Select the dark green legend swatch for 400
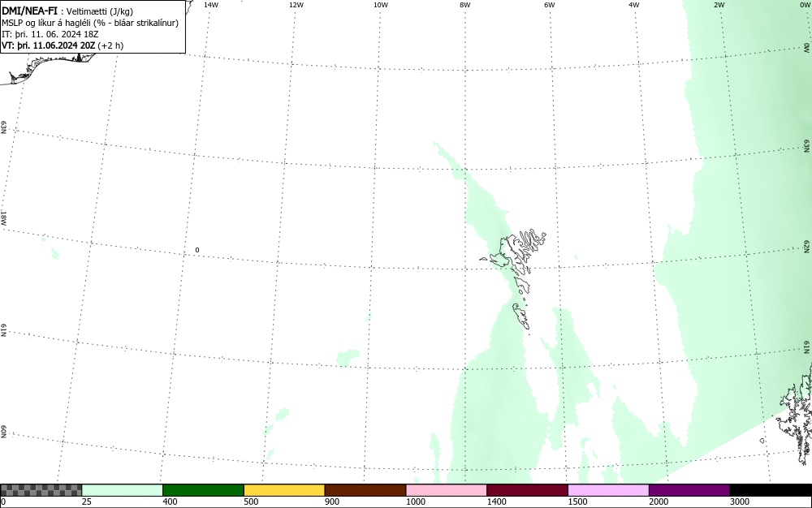Viewport: 812px width, 508px height. (203, 490)
